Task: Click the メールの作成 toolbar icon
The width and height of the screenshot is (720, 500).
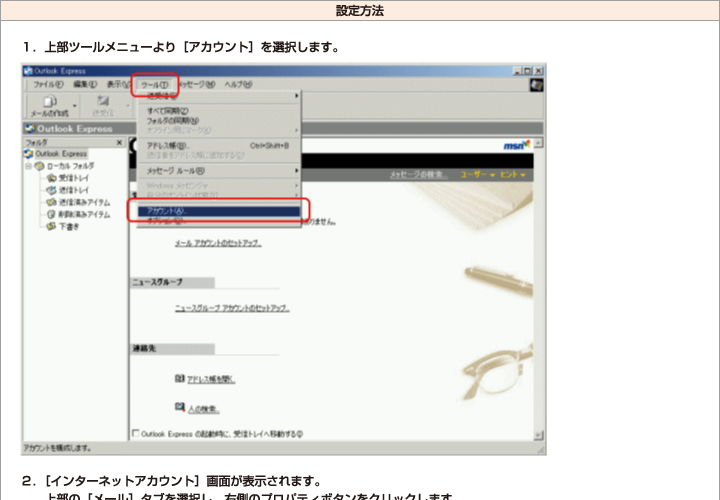Action: point(49,101)
